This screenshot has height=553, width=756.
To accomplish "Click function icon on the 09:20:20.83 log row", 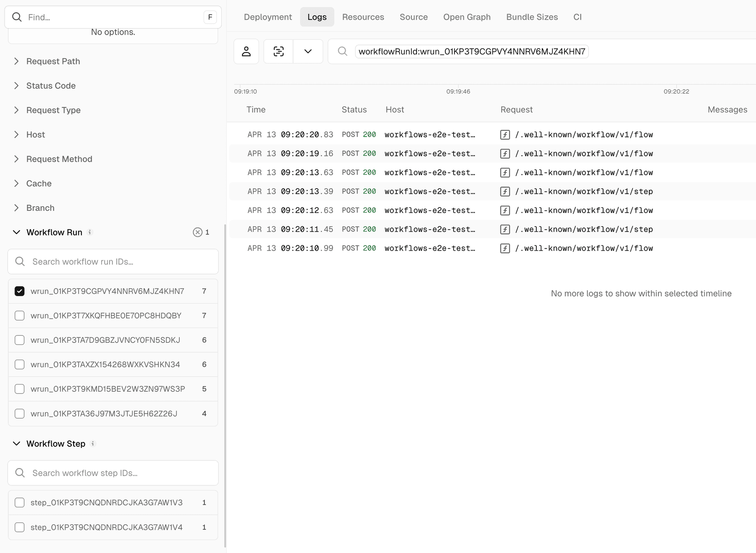I will [x=505, y=135].
